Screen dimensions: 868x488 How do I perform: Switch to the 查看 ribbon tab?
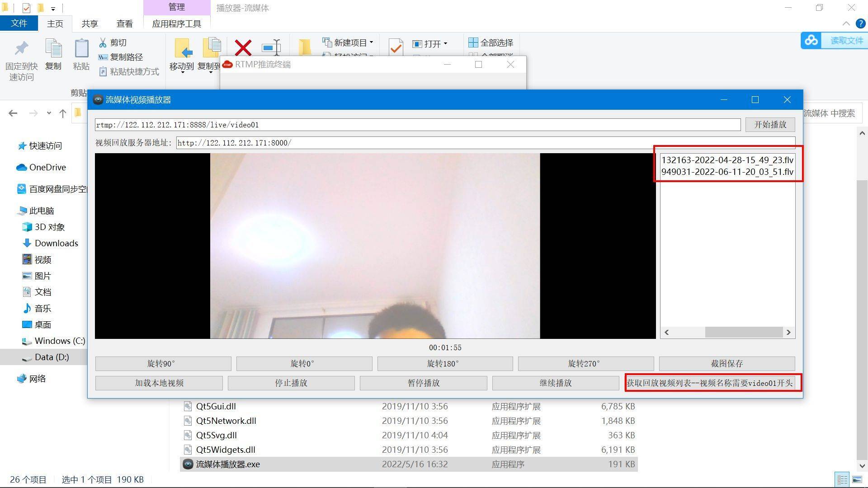pyautogui.click(x=125, y=23)
